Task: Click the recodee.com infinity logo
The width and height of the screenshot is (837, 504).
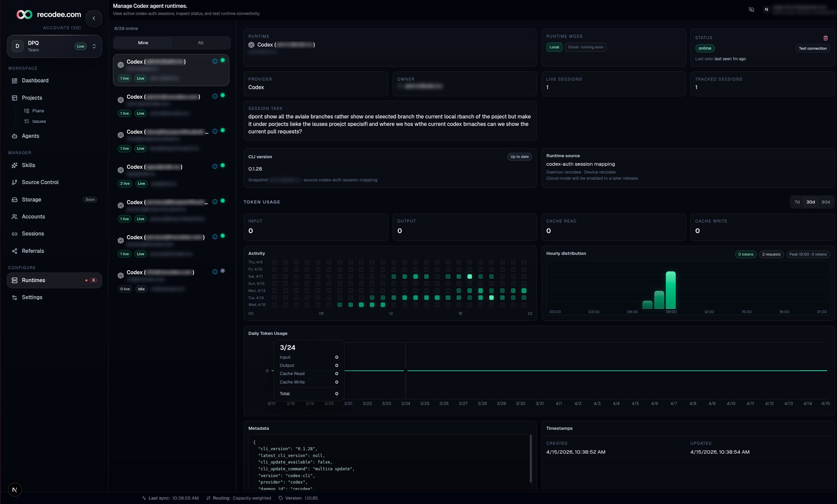Action: (x=24, y=14)
